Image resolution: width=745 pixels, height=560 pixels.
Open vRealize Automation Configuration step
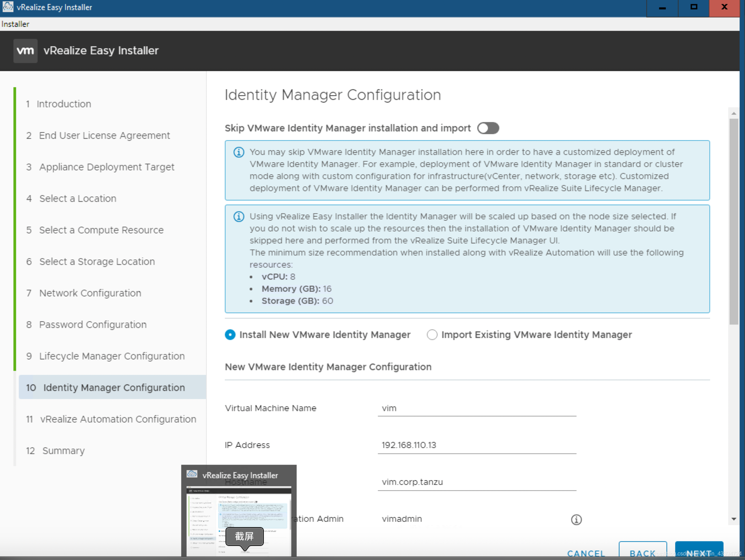pyautogui.click(x=118, y=419)
